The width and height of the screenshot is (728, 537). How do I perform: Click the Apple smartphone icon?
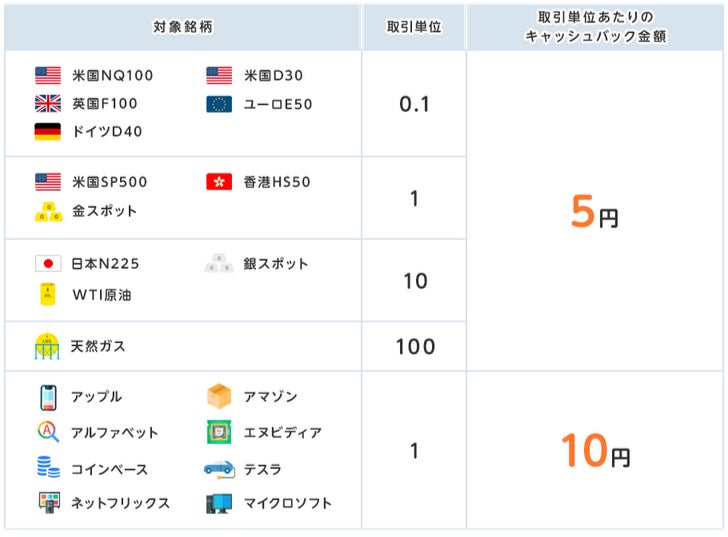click(48, 397)
